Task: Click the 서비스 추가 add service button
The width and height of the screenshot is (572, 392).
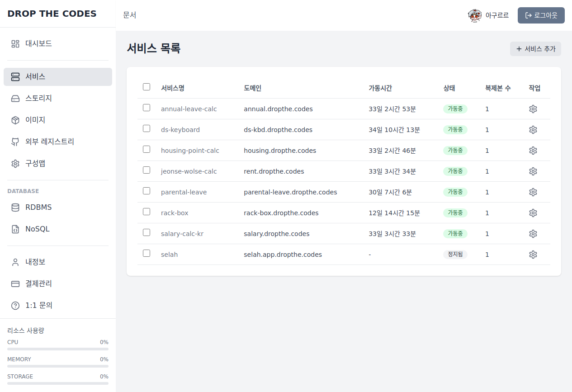Action: (x=535, y=49)
